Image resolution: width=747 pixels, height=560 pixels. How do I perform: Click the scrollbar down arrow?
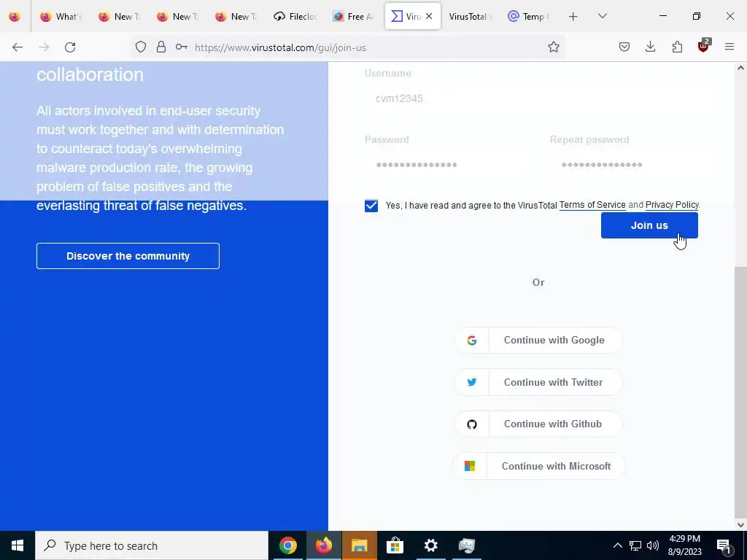click(741, 524)
